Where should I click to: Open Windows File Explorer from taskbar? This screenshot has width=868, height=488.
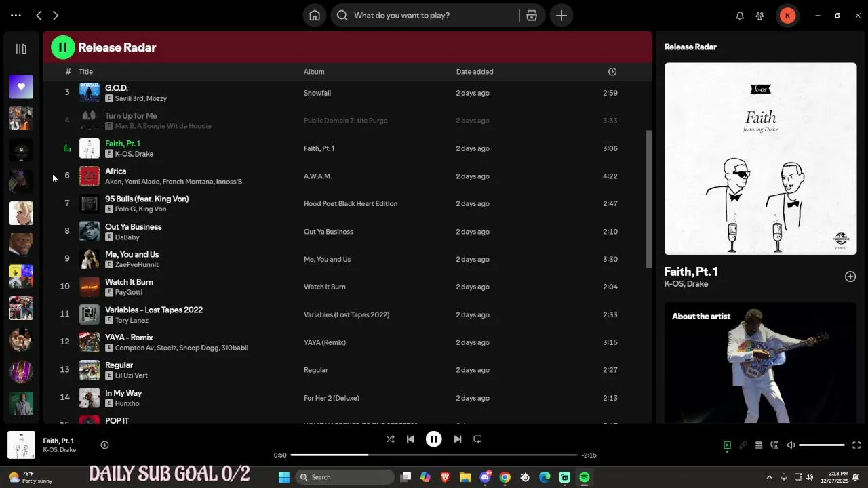point(465,477)
